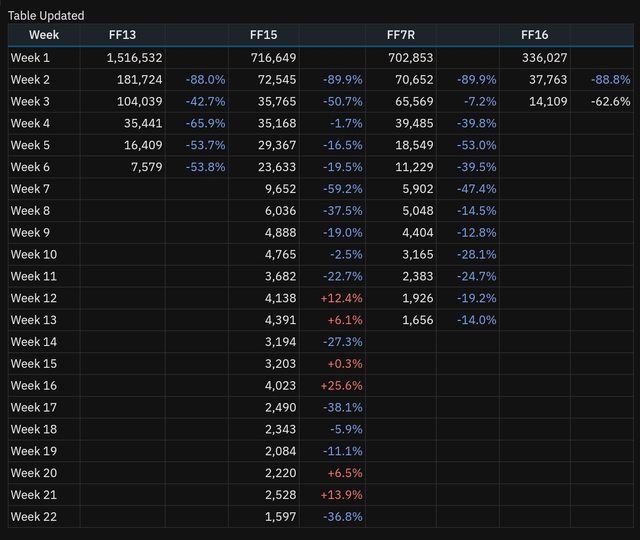Click FF13 value '16,409'

pos(143,145)
